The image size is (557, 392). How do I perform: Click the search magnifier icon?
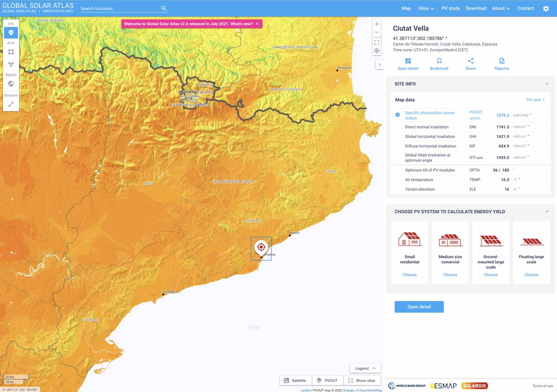coord(164,8)
